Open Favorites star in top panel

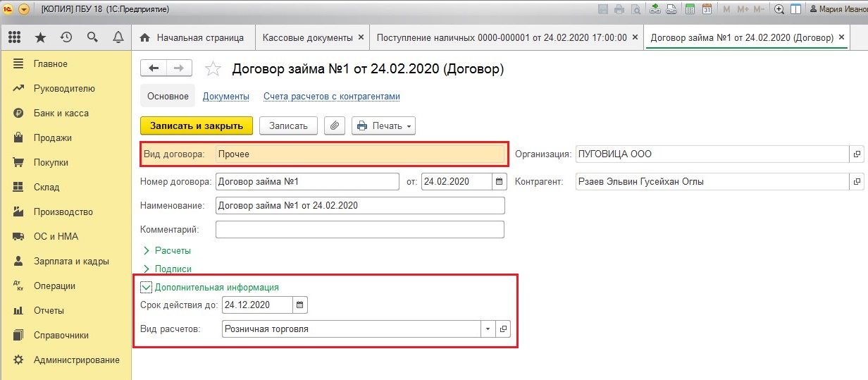tap(40, 37)
